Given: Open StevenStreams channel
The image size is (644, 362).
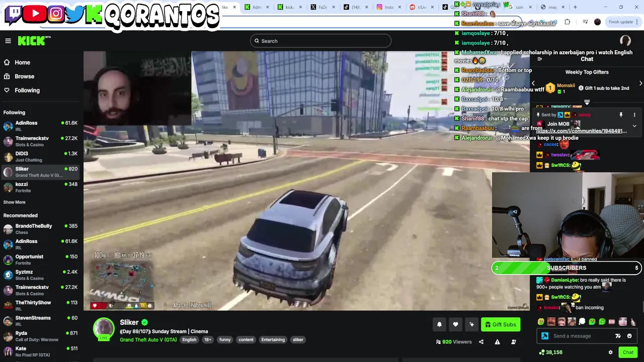Looking at the screenshot, I should (40, 320).
